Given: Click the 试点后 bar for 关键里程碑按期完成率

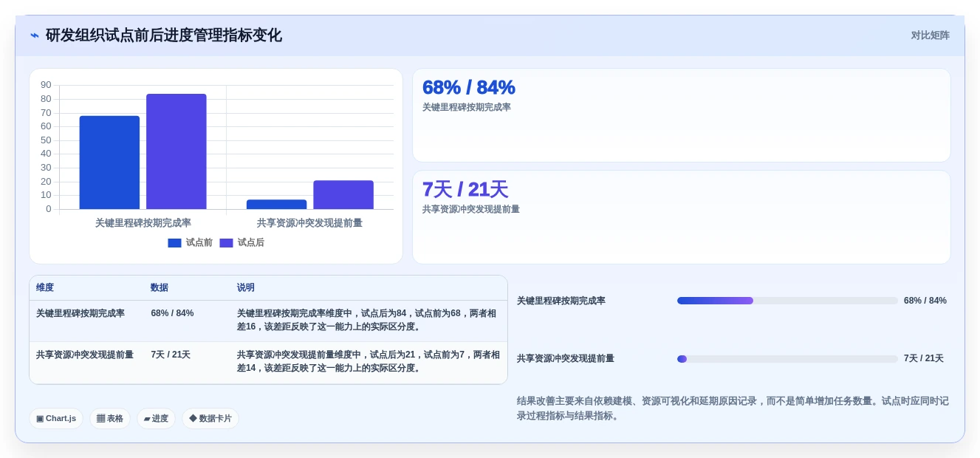Looking at the screenshot, I should [x=177, y=151].
